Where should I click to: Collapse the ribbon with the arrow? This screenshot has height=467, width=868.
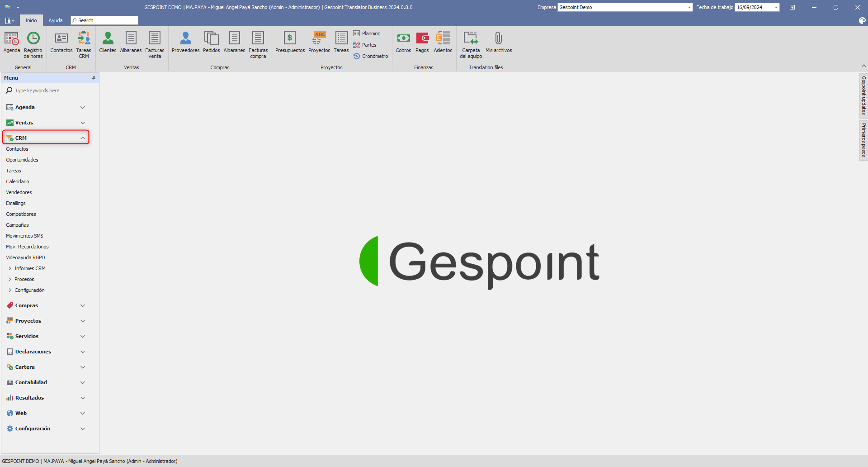coord(863,66)
